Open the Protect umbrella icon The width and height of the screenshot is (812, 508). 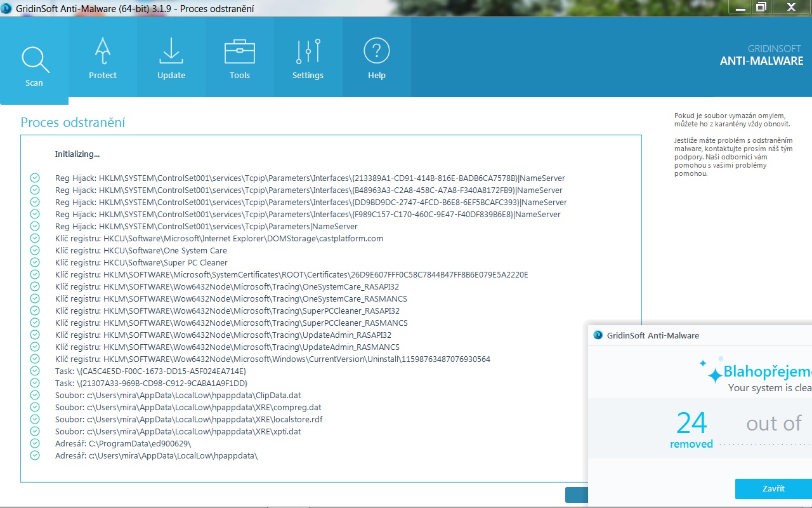click(x=103, y=51)
